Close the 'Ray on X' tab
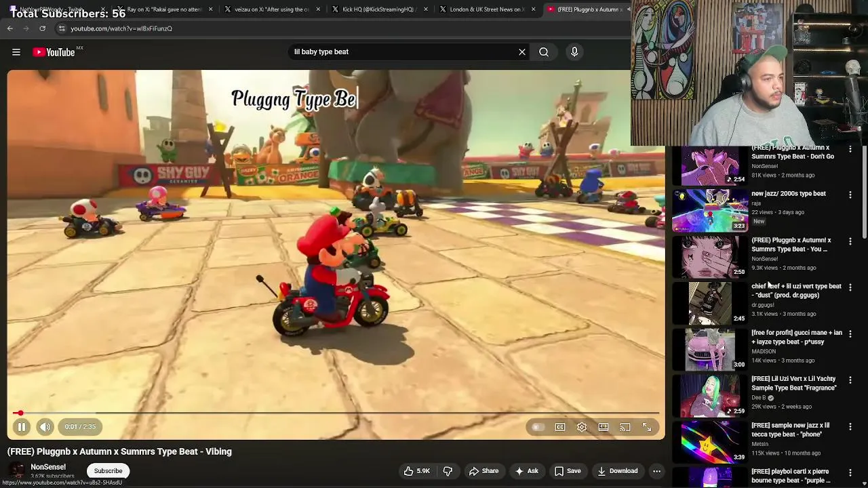Screen dimensions: 868x488 coord(211,9)
